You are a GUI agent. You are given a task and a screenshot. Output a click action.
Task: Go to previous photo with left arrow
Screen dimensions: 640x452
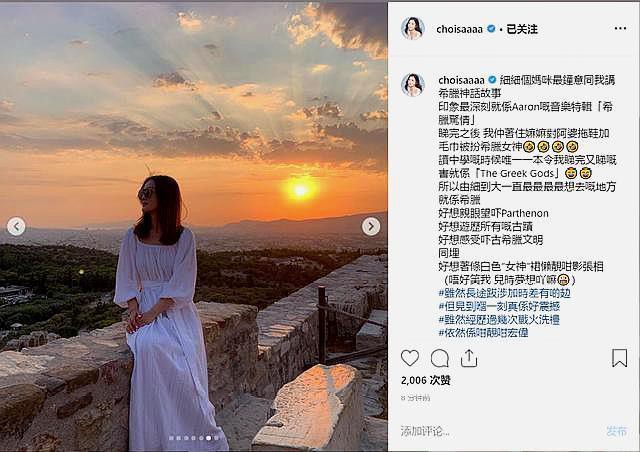click(x=16, y=226)
